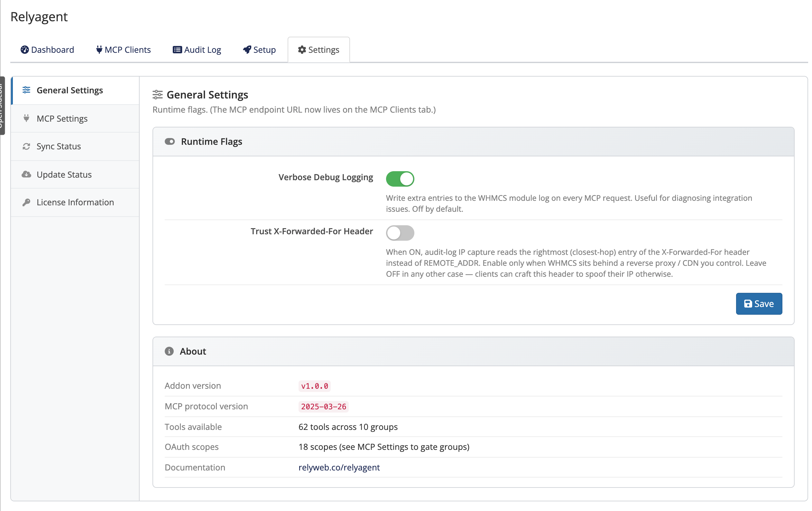Click the Trust X-Forwarded-For Header label

coord(312,231)
